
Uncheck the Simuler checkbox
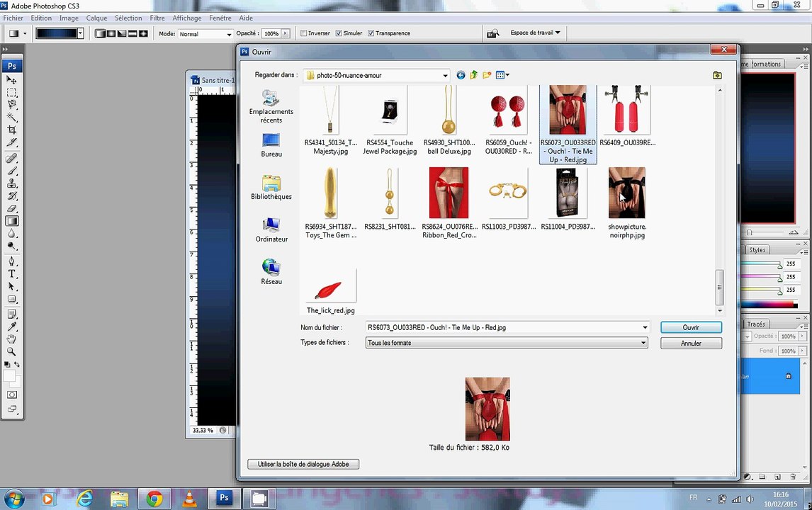[339, 33]
